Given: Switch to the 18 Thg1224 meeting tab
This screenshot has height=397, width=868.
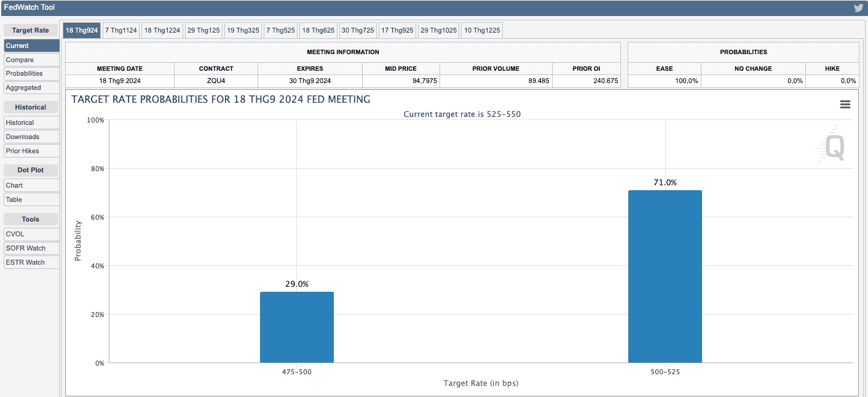Looking at the screenshot, I should click(x=162, y=30).
